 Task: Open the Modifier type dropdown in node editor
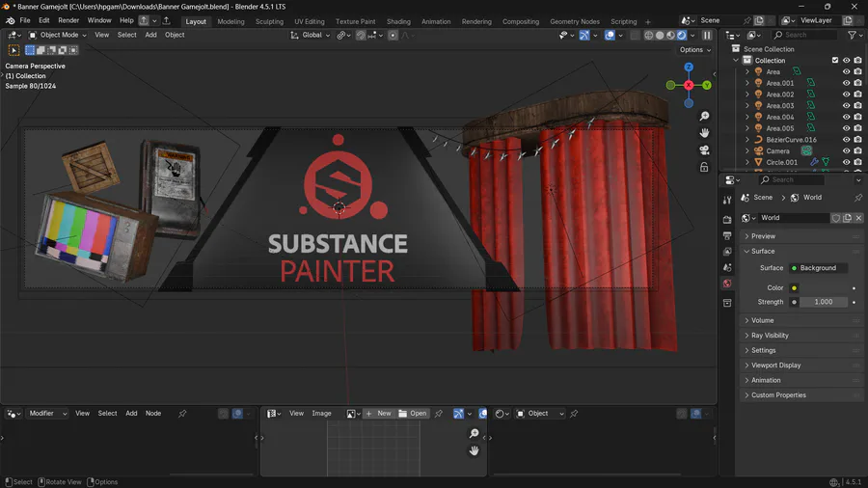pos(47,414)
